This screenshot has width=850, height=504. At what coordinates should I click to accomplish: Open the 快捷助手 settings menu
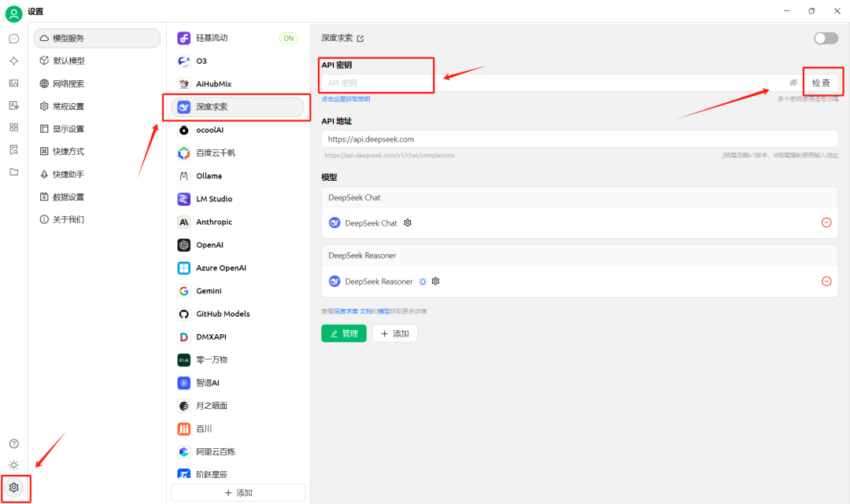tap(97, 175)
